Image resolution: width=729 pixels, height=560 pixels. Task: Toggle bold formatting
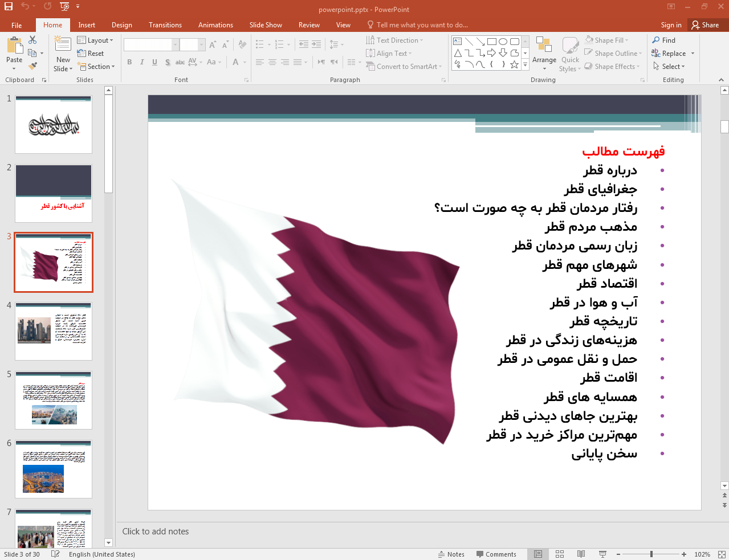129,62
